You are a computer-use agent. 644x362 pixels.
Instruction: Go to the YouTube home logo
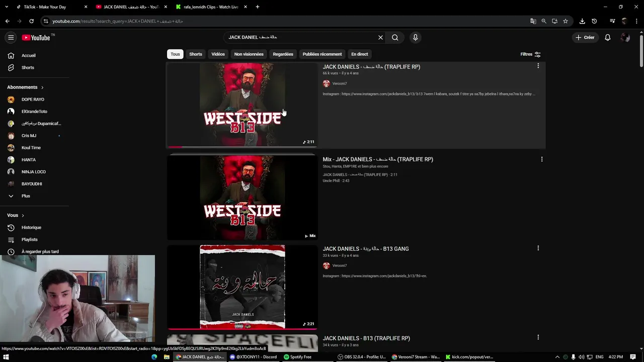[x=36, y=37]
